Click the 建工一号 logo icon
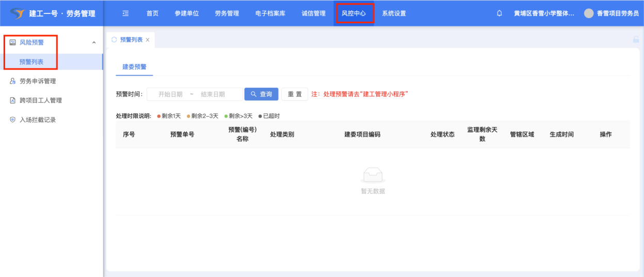This screenshot has width=644, height=277. [x=18, y=13]
